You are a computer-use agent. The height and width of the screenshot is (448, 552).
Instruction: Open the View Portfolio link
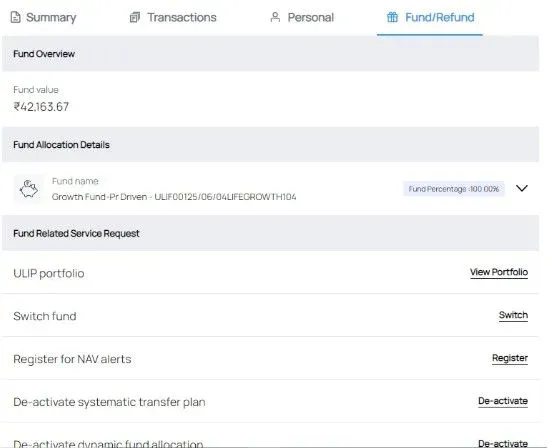click(x=499, y=272)
